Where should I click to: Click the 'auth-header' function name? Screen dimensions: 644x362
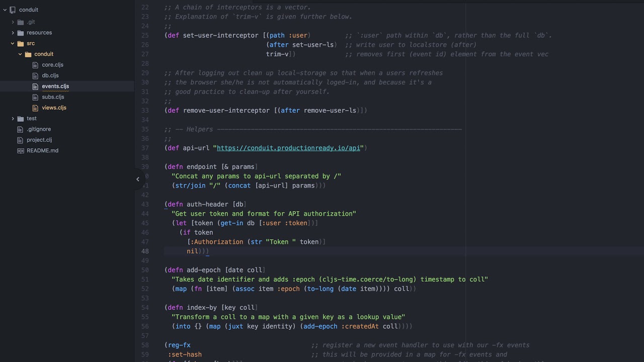point(207,205)
